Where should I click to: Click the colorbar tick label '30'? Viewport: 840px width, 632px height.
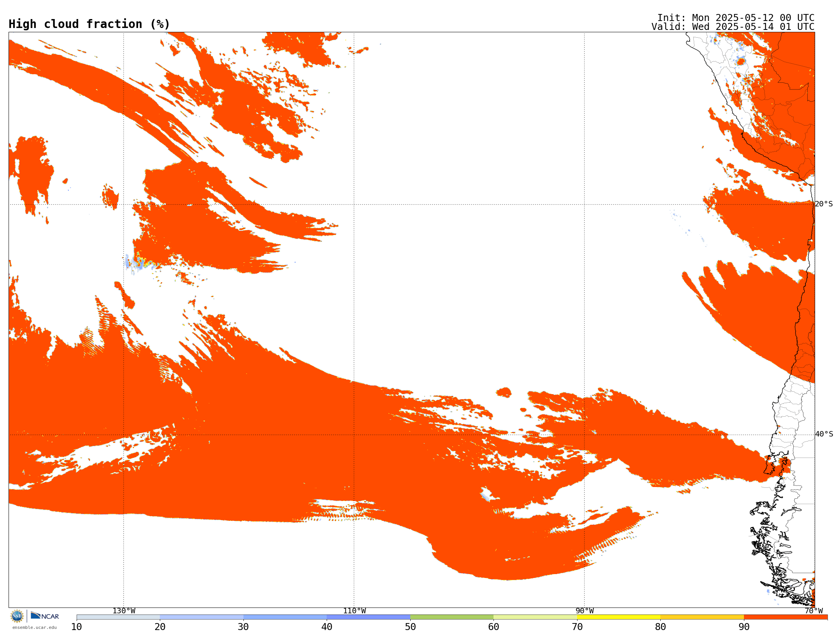click(243, 627)
